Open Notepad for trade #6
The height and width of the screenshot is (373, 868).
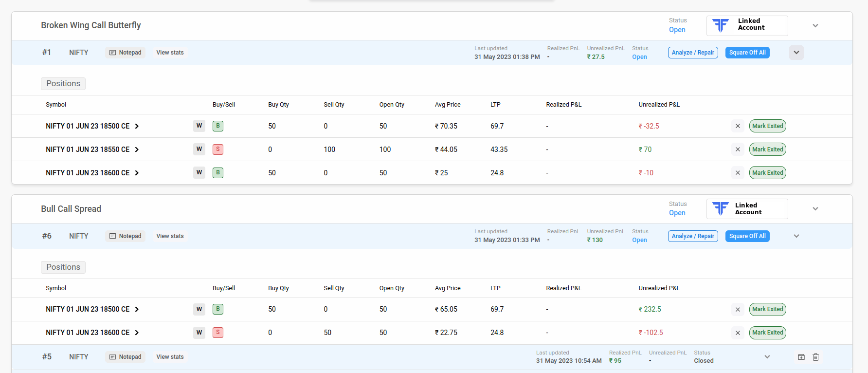pyautogui.click(x=126, y=236)
